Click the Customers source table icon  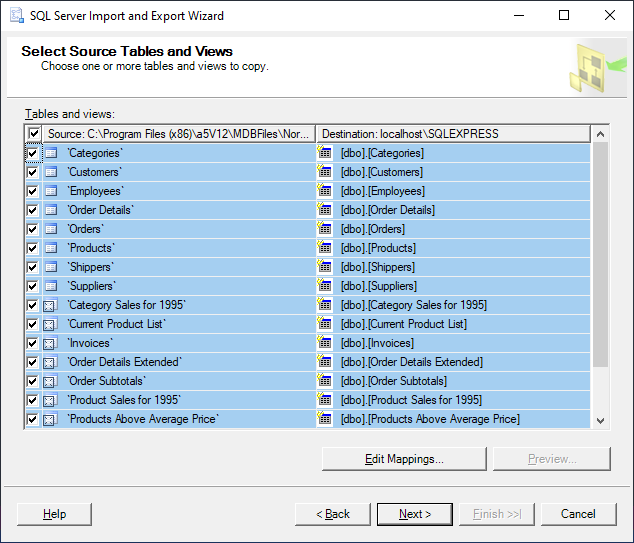click(51, 172)
